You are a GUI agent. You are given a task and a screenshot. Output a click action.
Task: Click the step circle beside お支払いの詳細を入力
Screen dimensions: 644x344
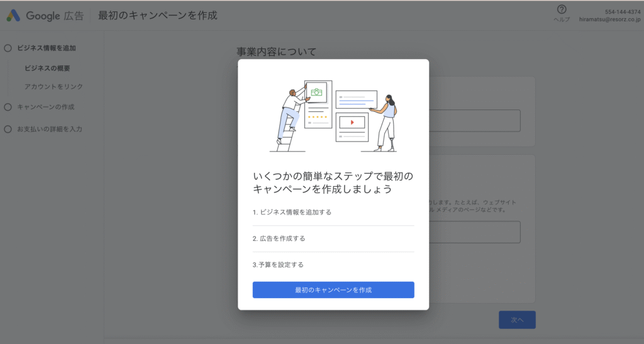8,129
